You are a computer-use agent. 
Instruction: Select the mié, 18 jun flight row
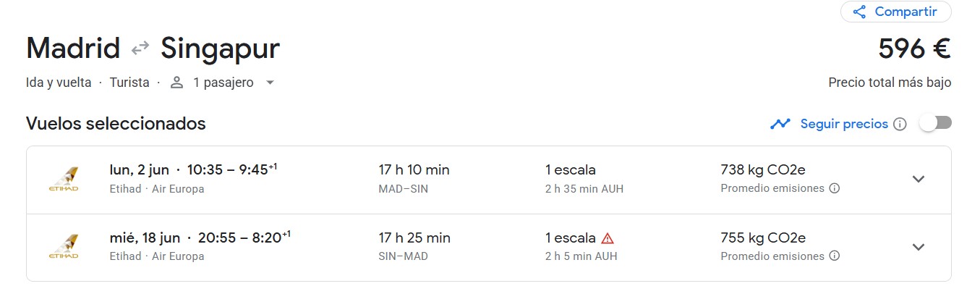tap(434, 246)
